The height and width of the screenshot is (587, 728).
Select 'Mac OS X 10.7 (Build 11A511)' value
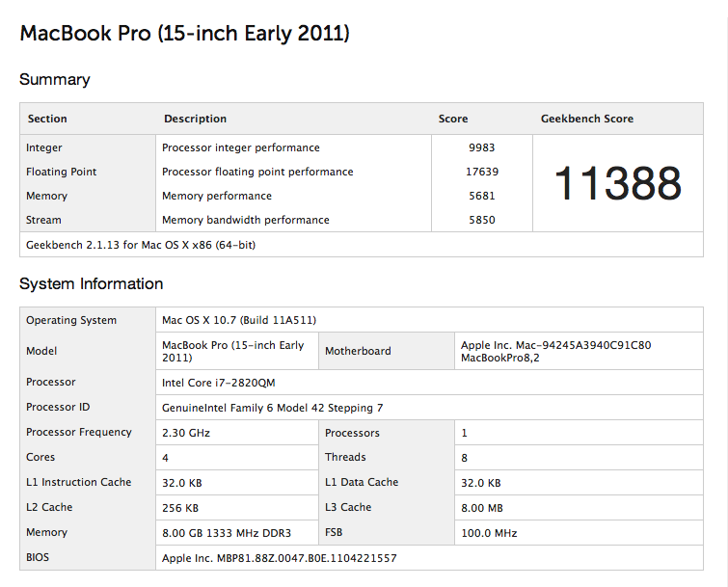239,320
